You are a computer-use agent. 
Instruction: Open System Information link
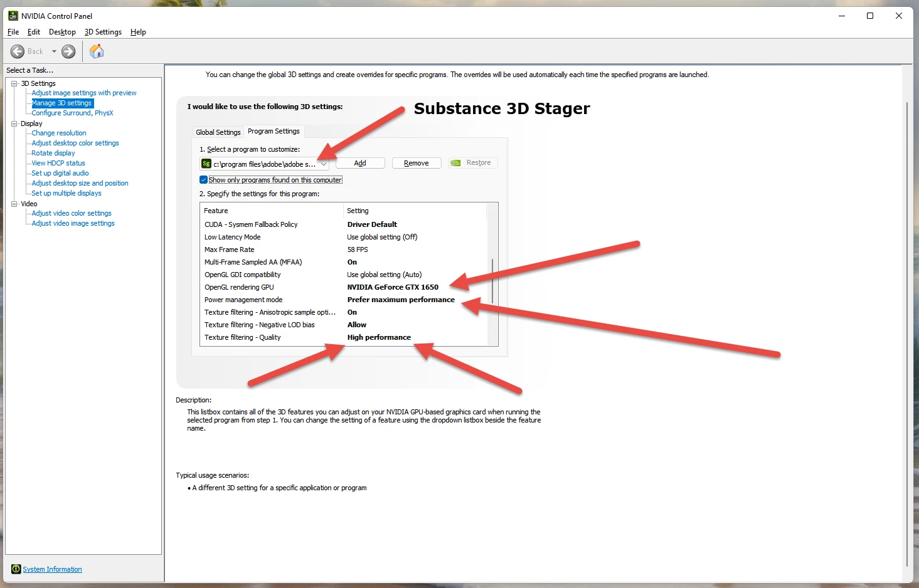pyautogui.click(x=53, y=569)
